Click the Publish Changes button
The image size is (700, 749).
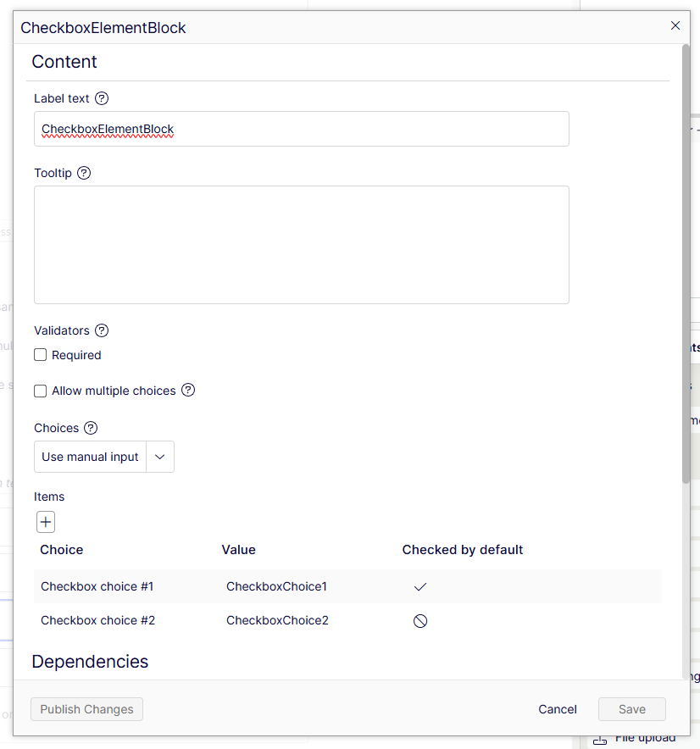click(86, 709)
